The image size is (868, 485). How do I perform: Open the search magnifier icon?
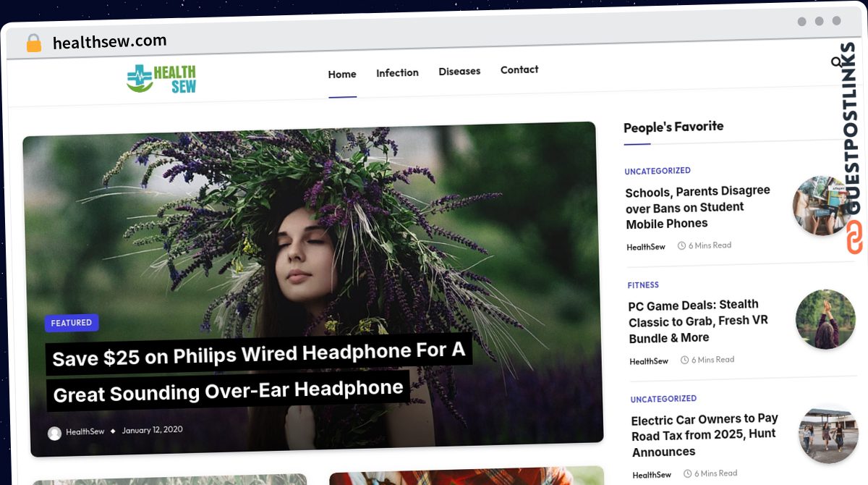pos(837,63)
